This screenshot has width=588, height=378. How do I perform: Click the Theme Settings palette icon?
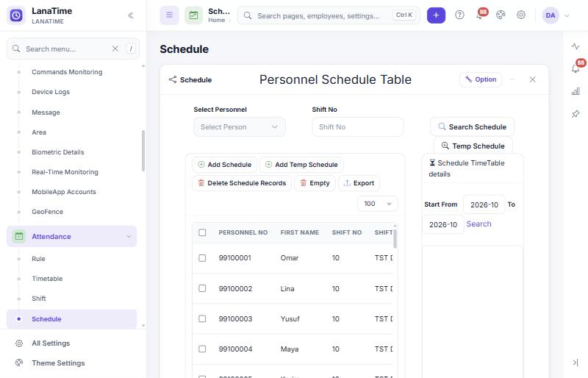tap(19, 363)
